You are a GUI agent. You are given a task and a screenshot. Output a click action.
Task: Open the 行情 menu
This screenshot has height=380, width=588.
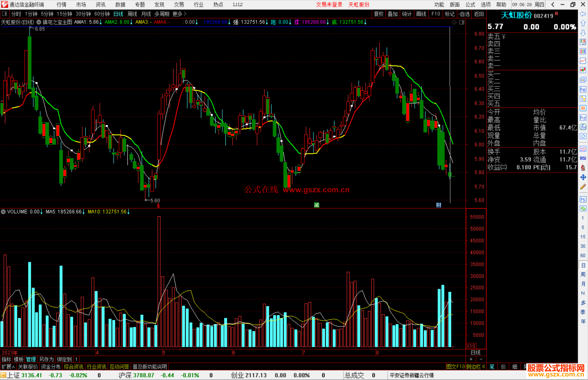click(x=61, y=5)
